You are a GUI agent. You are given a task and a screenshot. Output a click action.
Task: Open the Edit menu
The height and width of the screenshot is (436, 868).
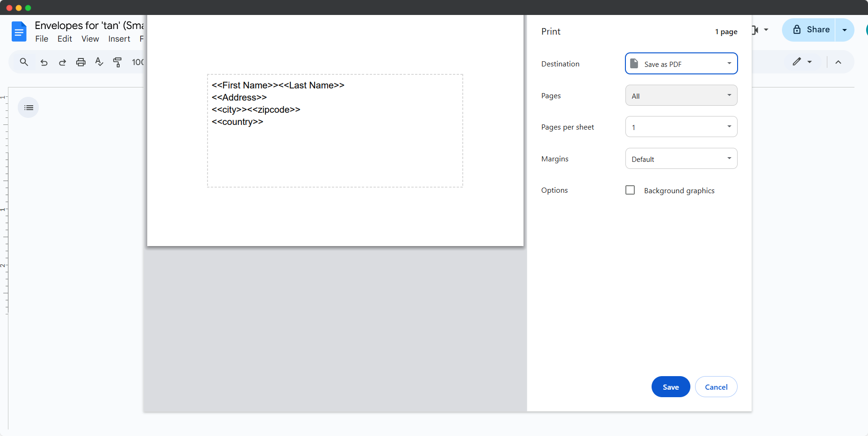[x=65, y=39]
